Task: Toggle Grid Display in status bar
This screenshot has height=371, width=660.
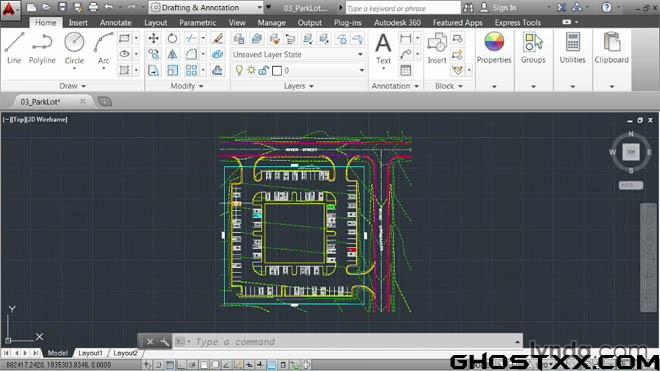Action: tap(170, 365)
